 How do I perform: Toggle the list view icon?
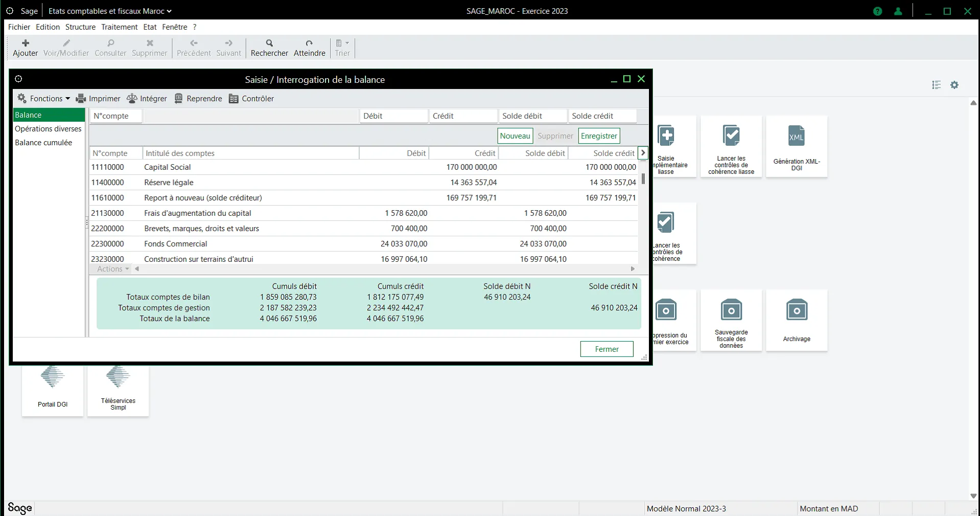[936, 85]
